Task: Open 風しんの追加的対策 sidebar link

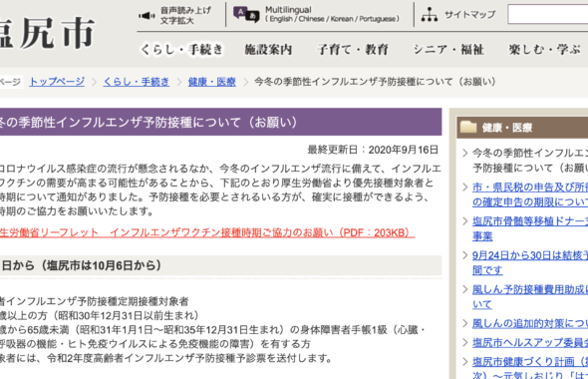Action: click(x=530, y=323)
